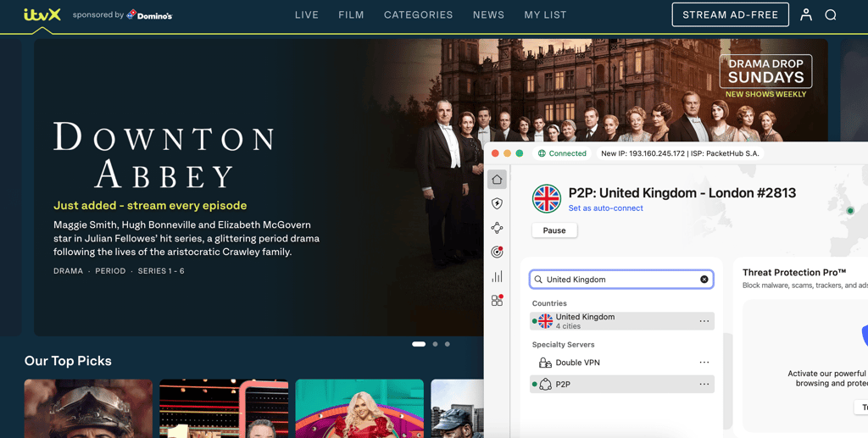
Task: Select the first carousel indicator
Action: coord(419,344)
